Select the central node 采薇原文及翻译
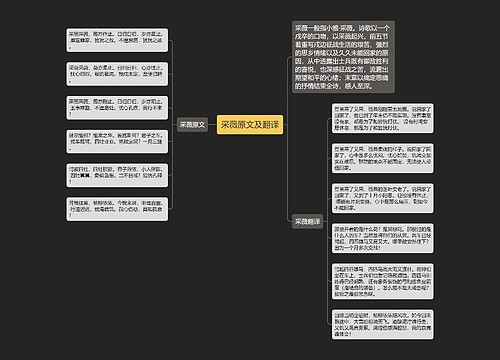Screen dimensions: 500x360 click(x=250, y=125)
